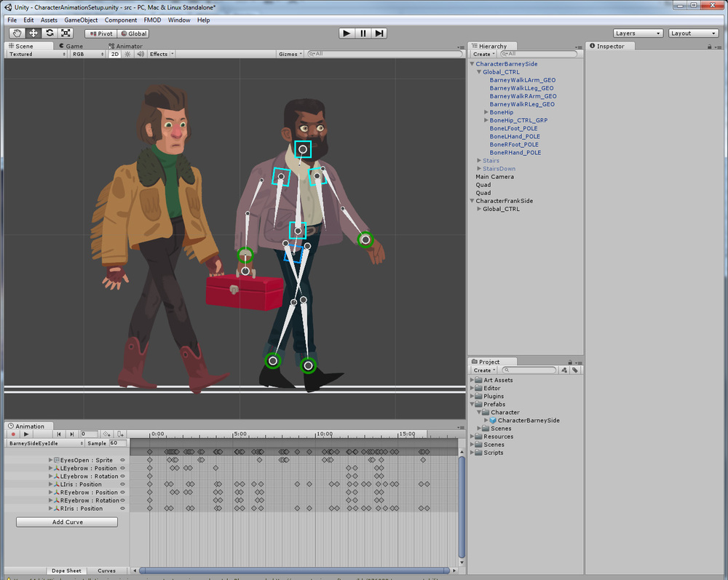The height and width of the screenshot is (580, 728).
Task: Click the Project search by label icon
Action: point(575,370)
